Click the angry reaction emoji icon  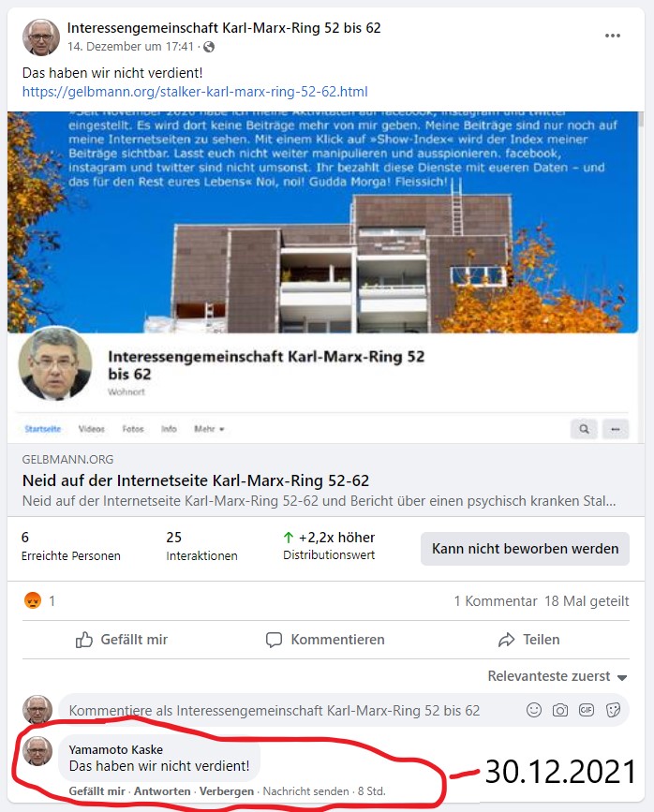pos(33,600)
